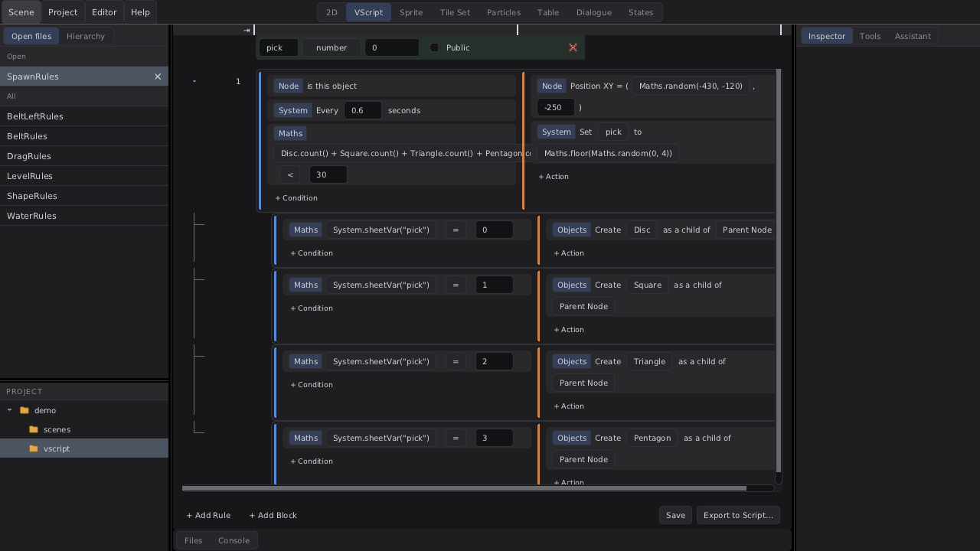The image size is (980, 551).
Task: Click the indent arrow icon above variables
Action: click(x=247, y=30)
